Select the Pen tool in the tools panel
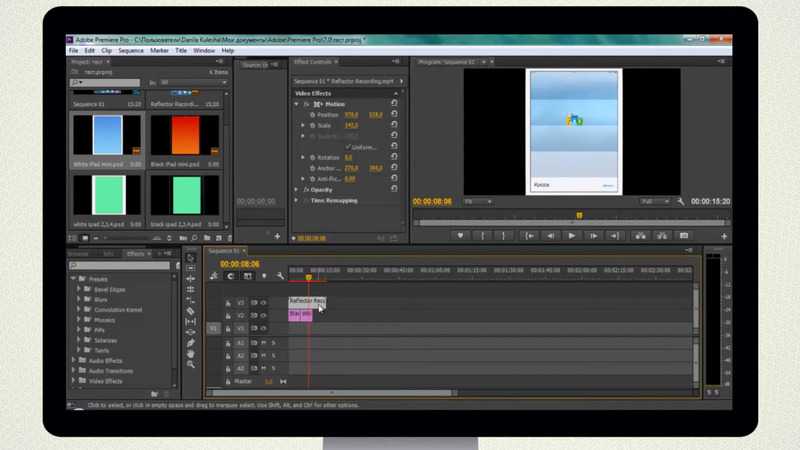The height and width of the screenshot is (450, 800). pos(190,343)
